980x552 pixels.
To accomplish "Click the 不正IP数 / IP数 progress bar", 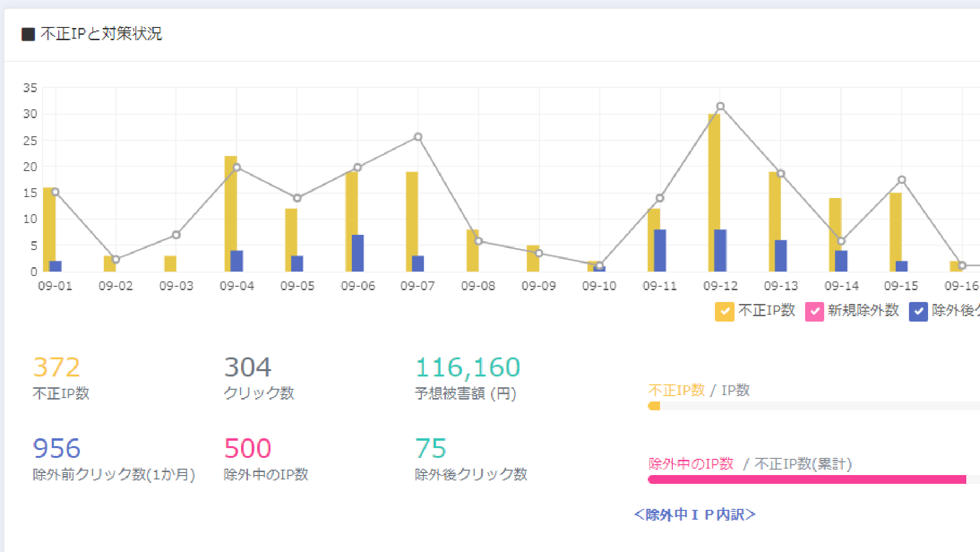I will click(814, 406).
